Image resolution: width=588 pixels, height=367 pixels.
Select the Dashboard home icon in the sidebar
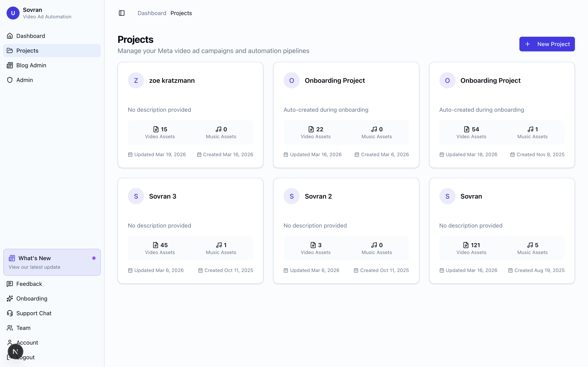10,36
